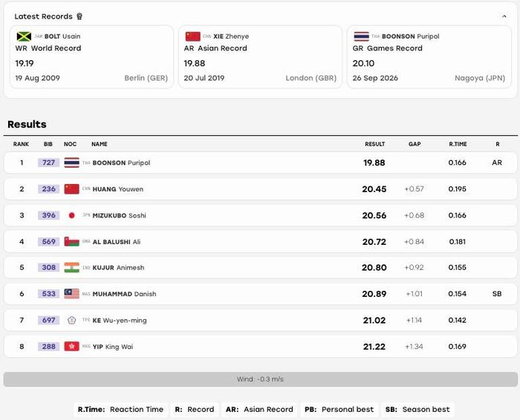Click India flag in Kujur Animesh row
The width and height of the screenshot is (520, 420).
click(x=71, y=267)
